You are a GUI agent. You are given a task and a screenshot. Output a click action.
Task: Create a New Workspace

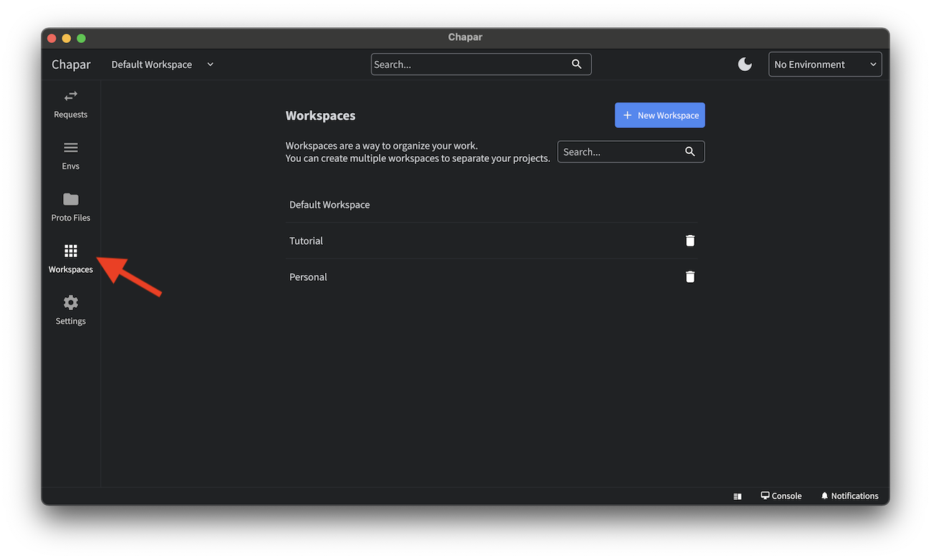coord(660,115)
